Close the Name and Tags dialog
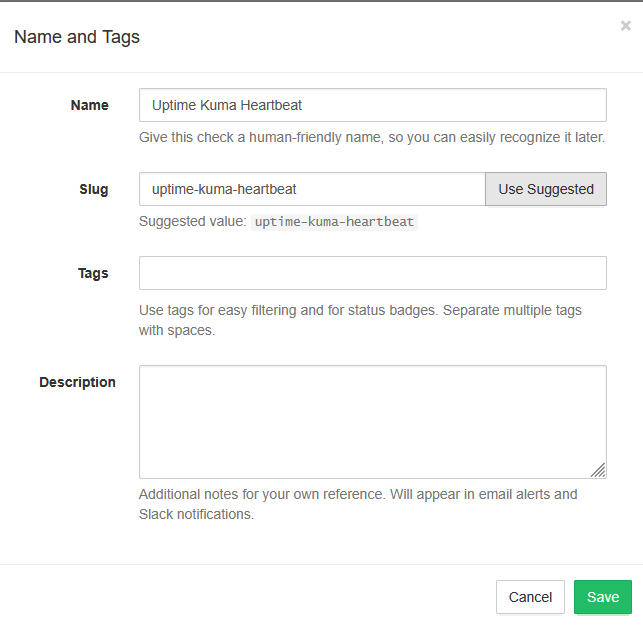 click(625, 26)
